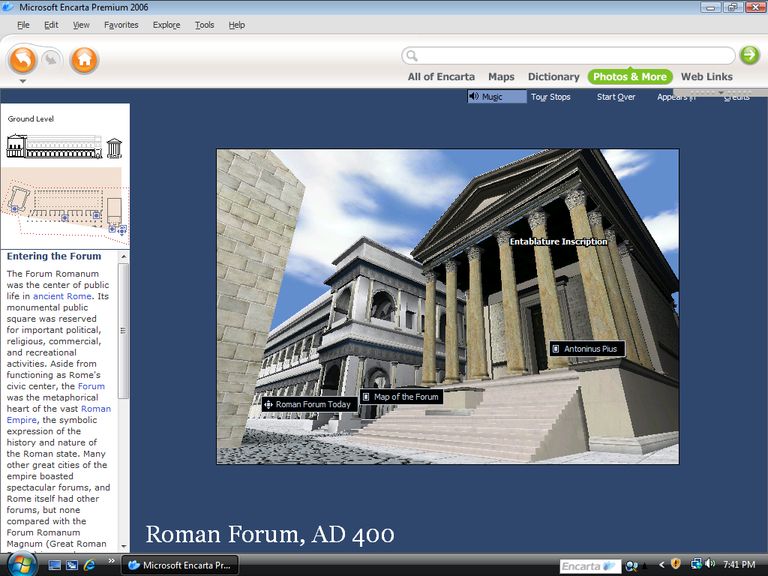Expand the Tour Stops list
Image resolution: width=768 pixels, height=576 pixels.
[550, 97]
